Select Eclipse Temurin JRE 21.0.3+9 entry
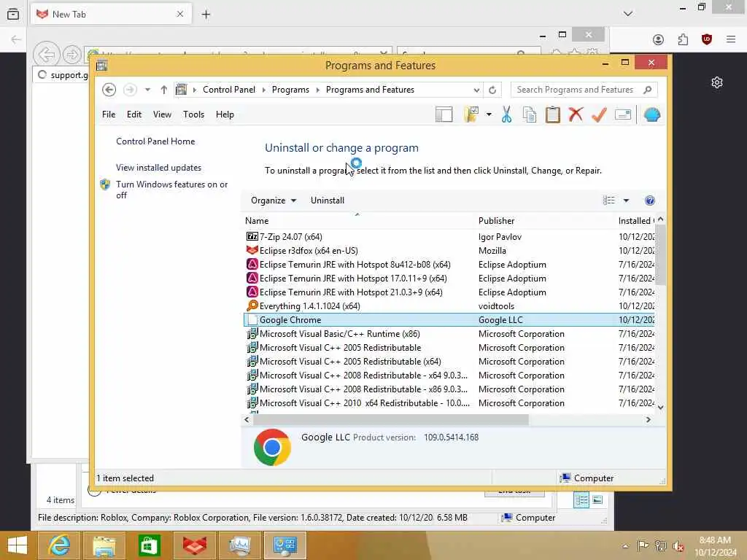747x560 pixels. [449, 292]
